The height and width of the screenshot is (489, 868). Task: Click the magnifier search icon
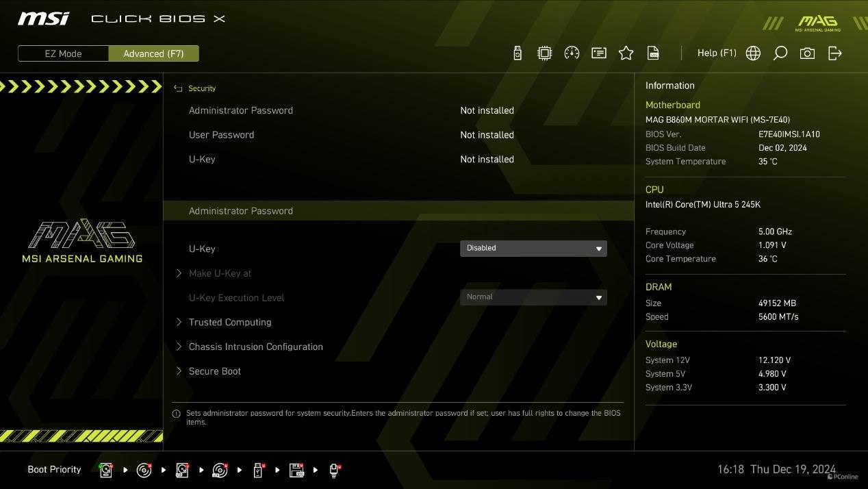click(x=780, y=53)
